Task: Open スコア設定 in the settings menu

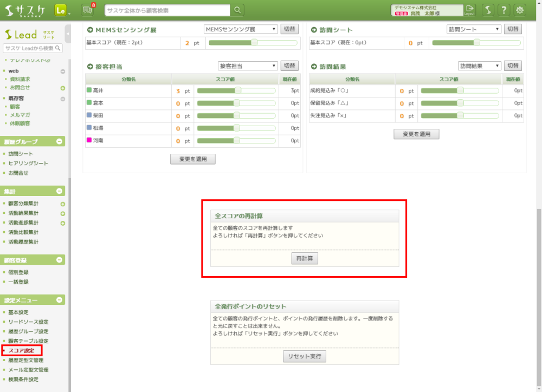Action: [x=22, y=350]
